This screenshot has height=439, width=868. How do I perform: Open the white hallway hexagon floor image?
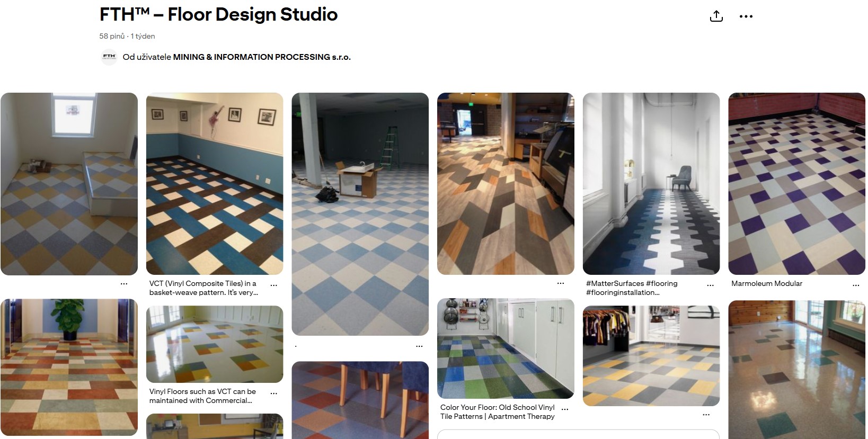pos(651,184)
